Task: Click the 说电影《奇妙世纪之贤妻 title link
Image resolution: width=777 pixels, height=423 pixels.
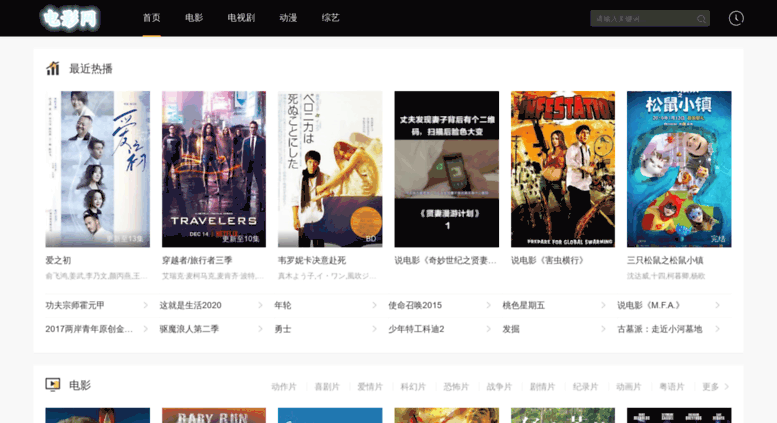Action: (445, 261)
